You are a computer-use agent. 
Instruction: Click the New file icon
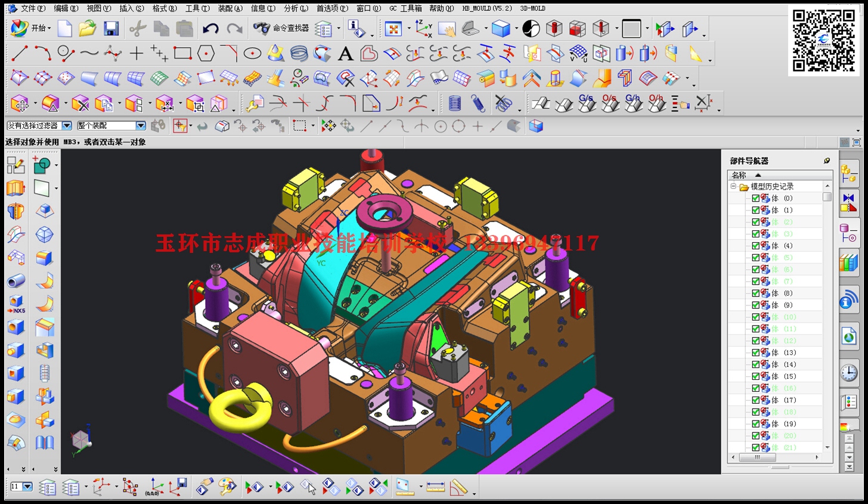tap(64, 28)
